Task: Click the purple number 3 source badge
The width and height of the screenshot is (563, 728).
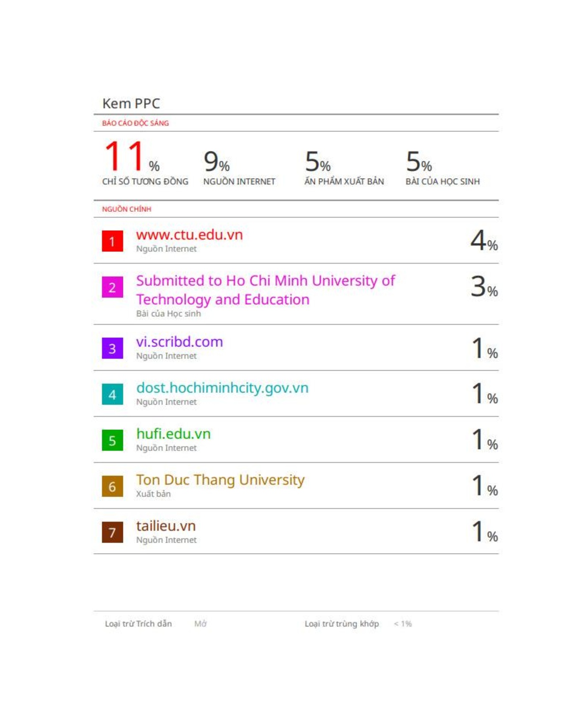Action: pos(112,349)
